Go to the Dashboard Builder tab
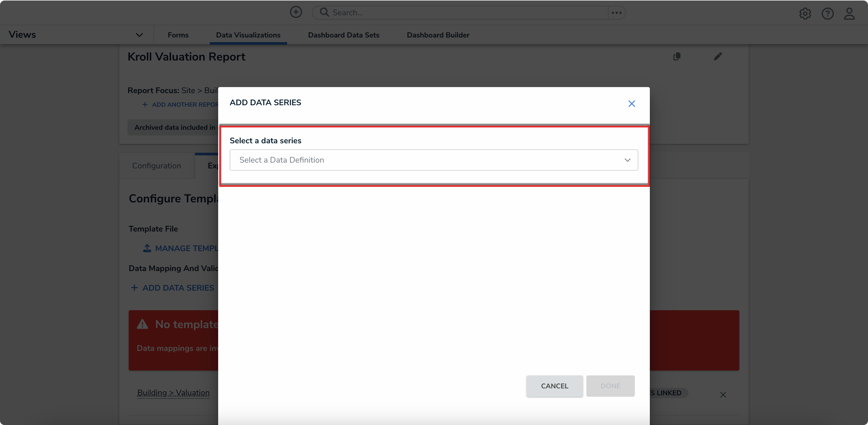 438,35
